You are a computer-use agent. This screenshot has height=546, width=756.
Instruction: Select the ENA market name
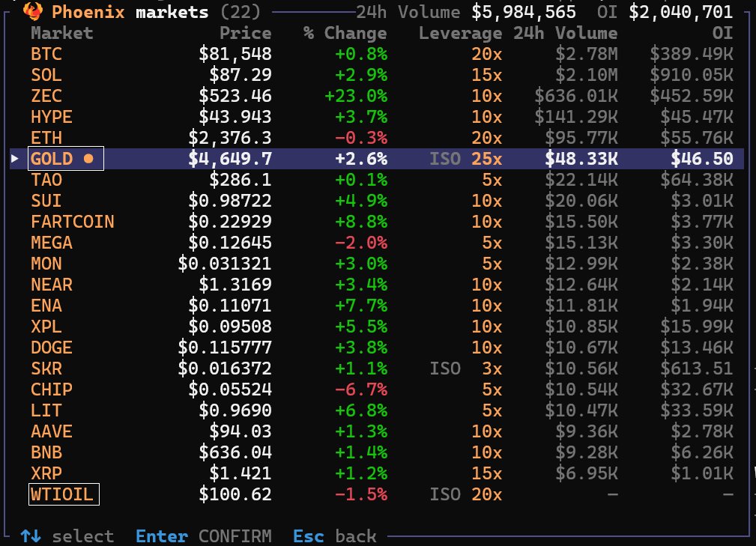click(x=46, y=306)
